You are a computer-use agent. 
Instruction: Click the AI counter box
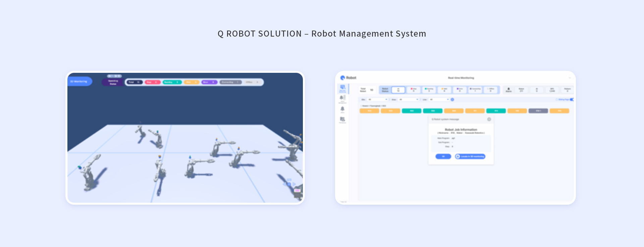click(x=537, y=90)
